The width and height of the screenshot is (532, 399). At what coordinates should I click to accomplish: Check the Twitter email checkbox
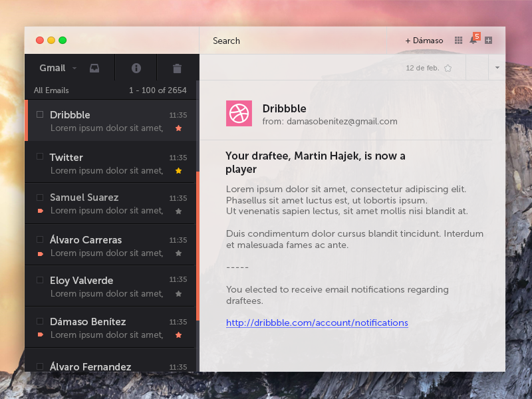pos(40,156)
